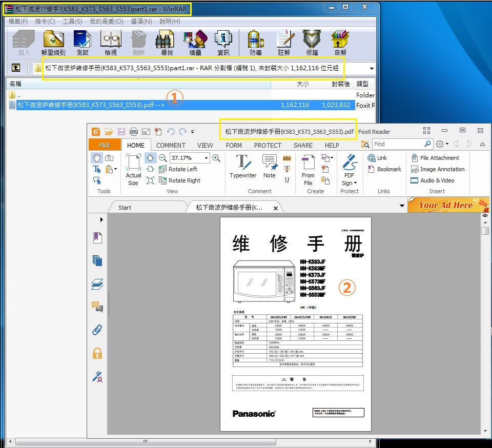Expand the WinRAR address bar dropdown
Screen dimensions: 492x448
point(372,68)
